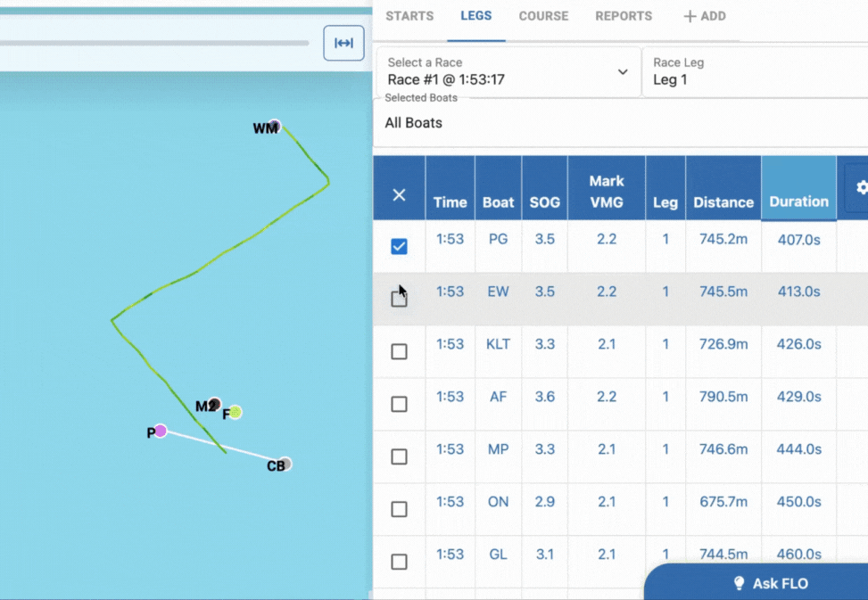Click the fit-width arrows icon button
Image resolution: width=868 pixels, height=600 pixels.
click(343, 43)
